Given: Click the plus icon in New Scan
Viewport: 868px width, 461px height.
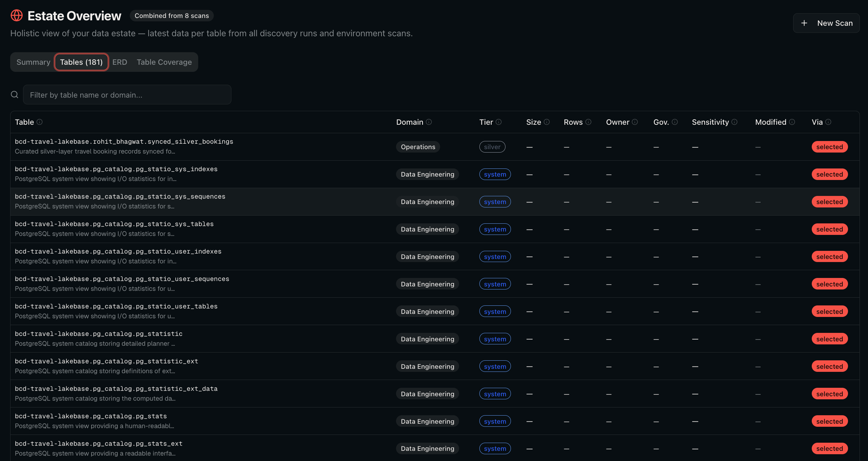Looking at the screenshot, I should [x=804, y=23].
